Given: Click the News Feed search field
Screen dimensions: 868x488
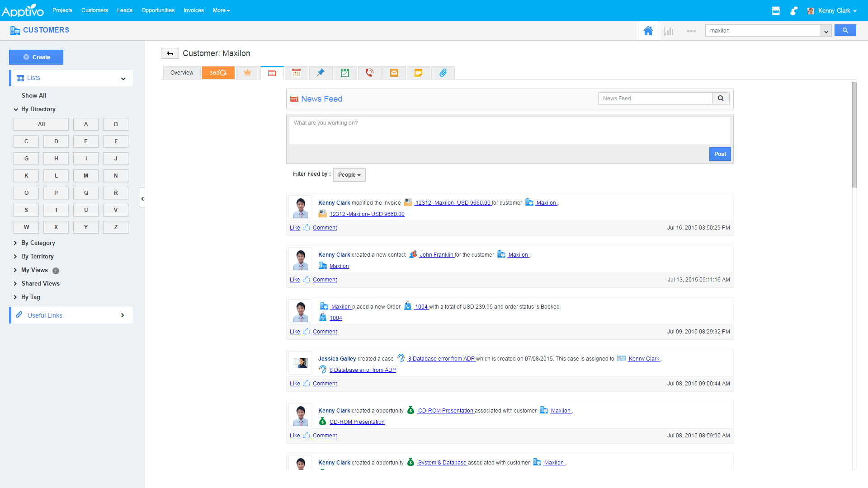Looking at the screenshot, I should (655, 99).
